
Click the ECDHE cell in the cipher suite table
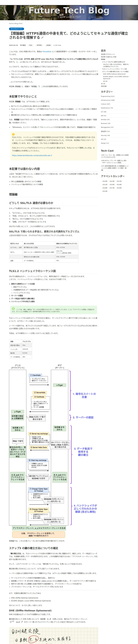(x=27, y=353)
